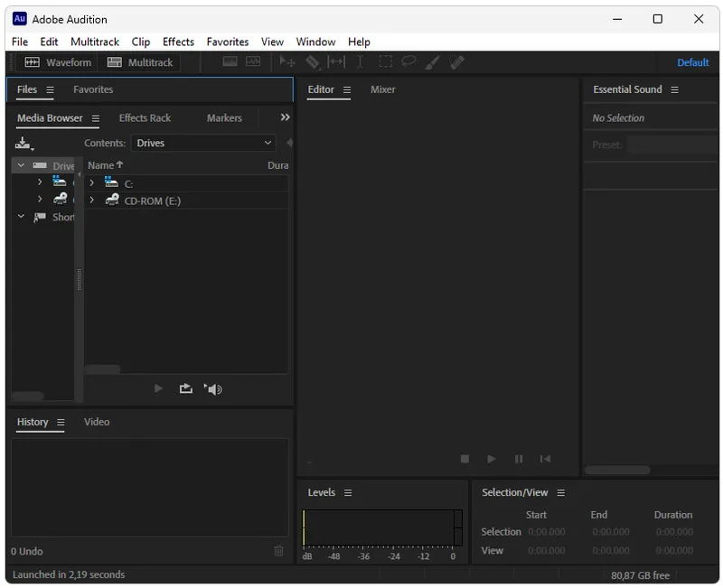Show the Spectral Pitch Display icon
This screenshot has width=723, height=588.
click(253, 61)
